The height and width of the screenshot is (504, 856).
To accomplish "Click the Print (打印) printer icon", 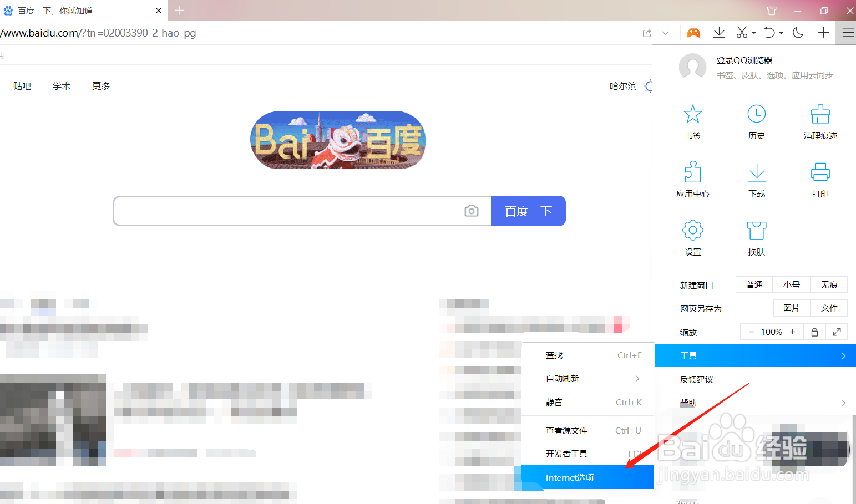I will pos(820,172).
